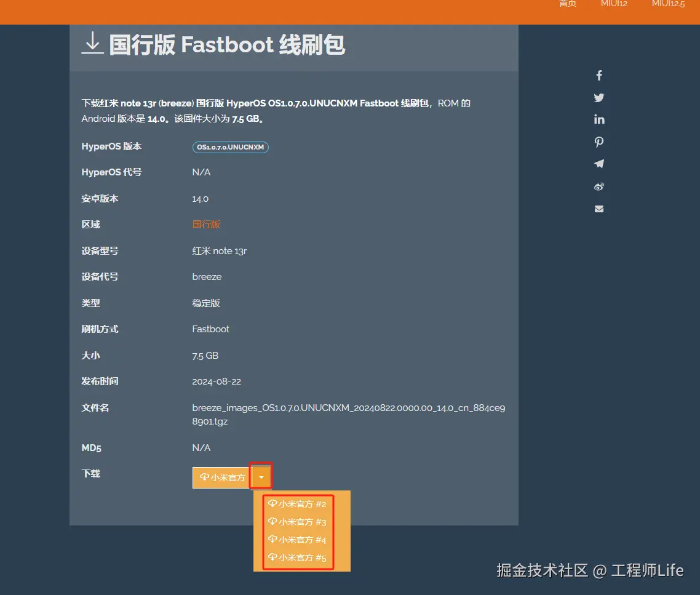The image size is (700, 595).
Task: Open the orange 国行版 region link
Action: [206, 224]
